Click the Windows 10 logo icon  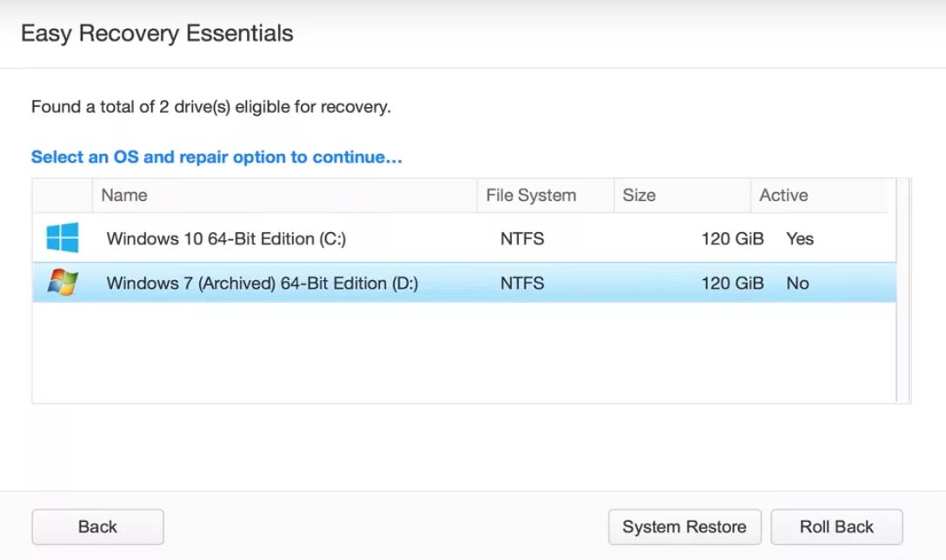(63, 237)
